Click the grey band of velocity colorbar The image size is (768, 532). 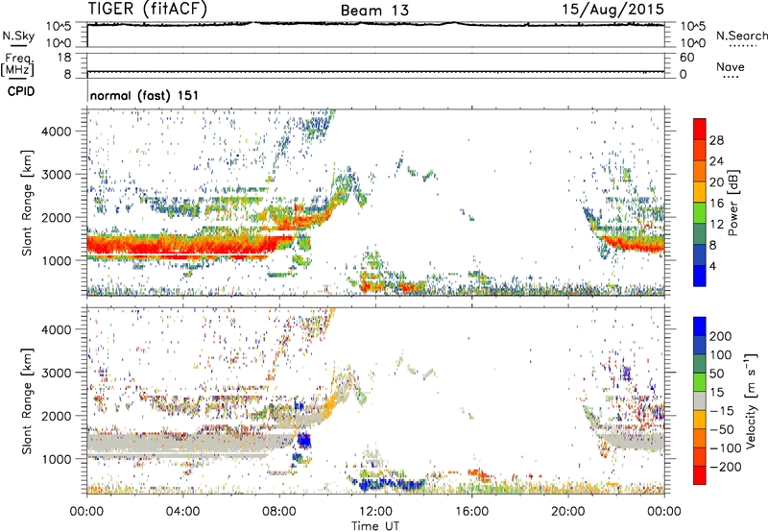(700, 401)
